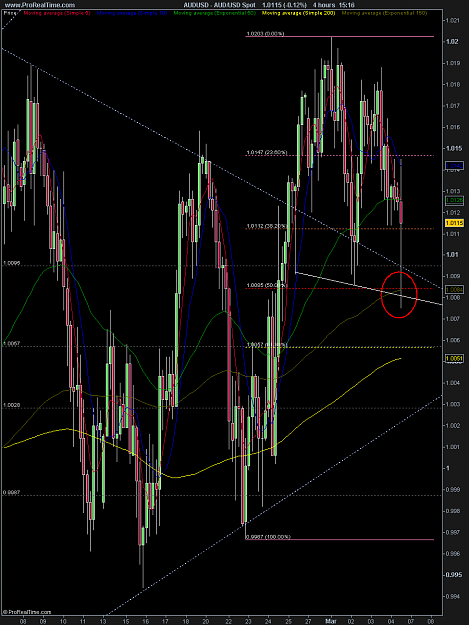469x625 pixels.
Task: Click the 1.021 price axis tick
Action: click(x=453, y=20)
